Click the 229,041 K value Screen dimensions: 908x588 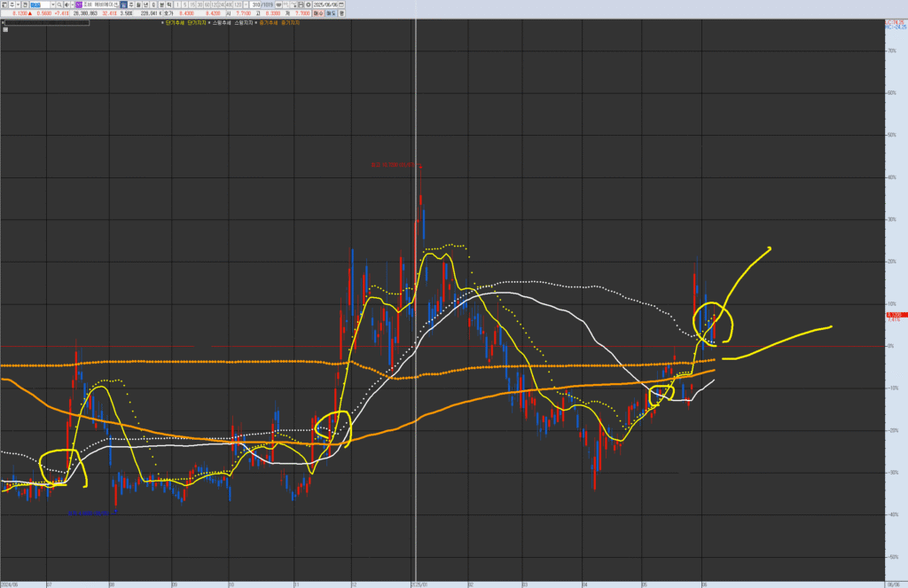click(151, 13)
